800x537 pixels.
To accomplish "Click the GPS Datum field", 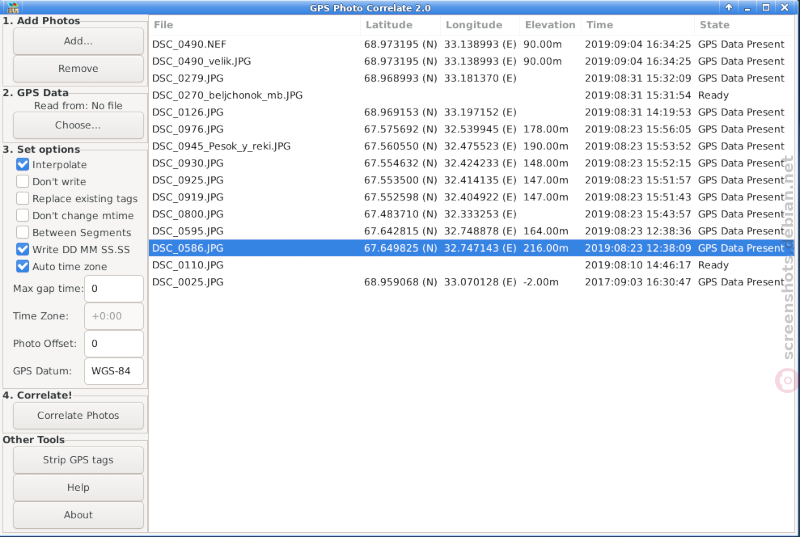I will (114, 371).
